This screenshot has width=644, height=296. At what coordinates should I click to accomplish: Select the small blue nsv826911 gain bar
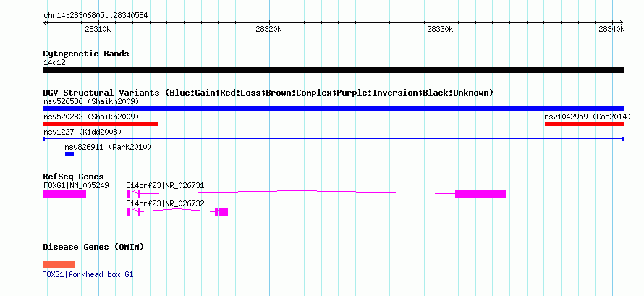click(x=69, y=154)
